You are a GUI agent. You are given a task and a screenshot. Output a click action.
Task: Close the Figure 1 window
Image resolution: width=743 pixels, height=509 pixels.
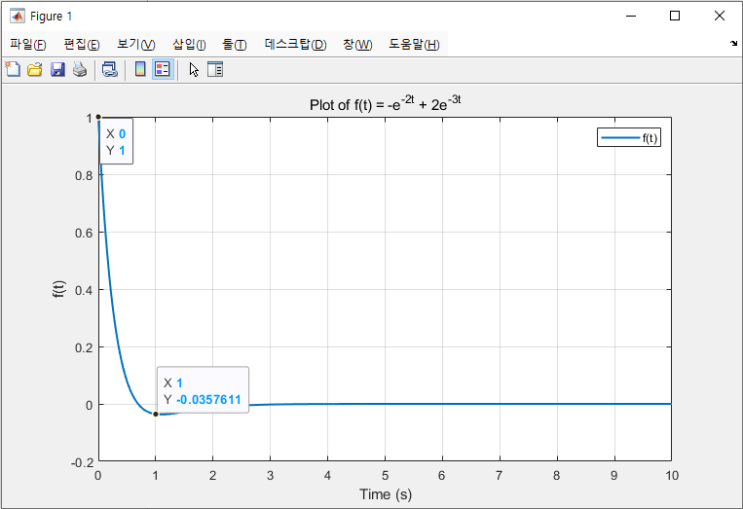coord(719,16)
